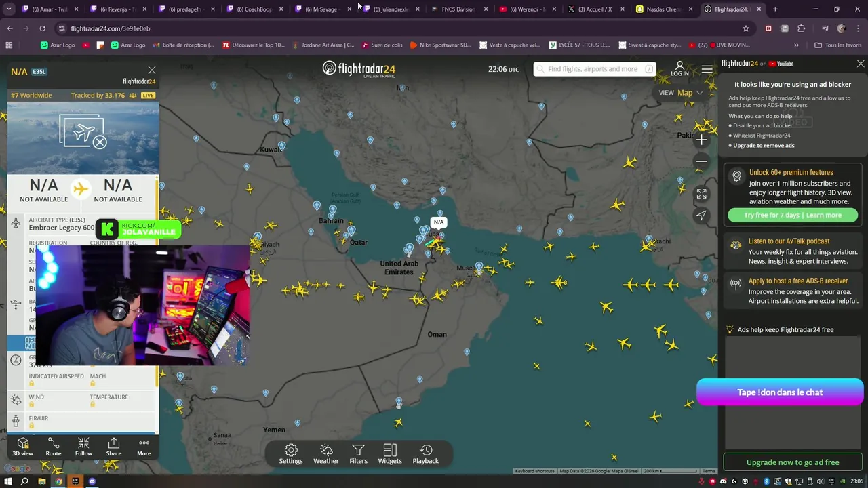Switch to the Accueil / X browser tab

click(595, 9)
